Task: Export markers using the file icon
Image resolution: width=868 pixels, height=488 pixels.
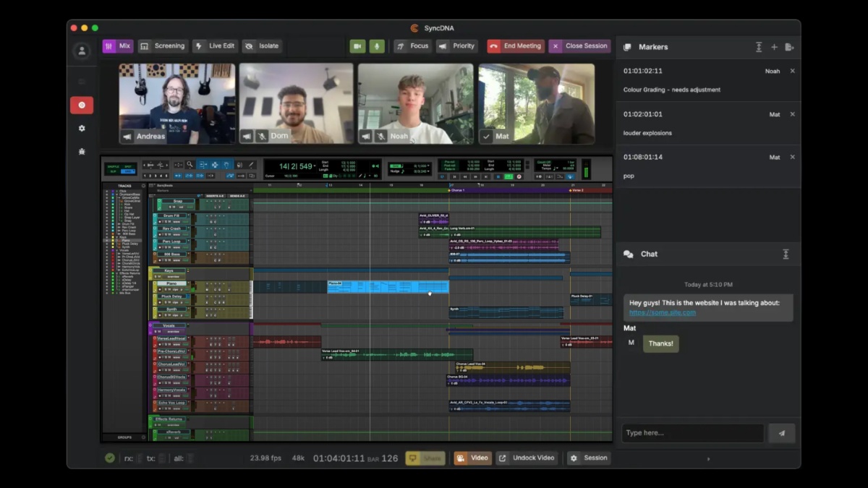Action: 789,47
